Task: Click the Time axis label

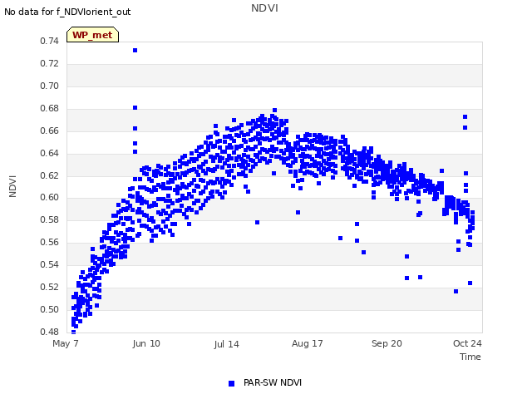Action: click(470, 357)
